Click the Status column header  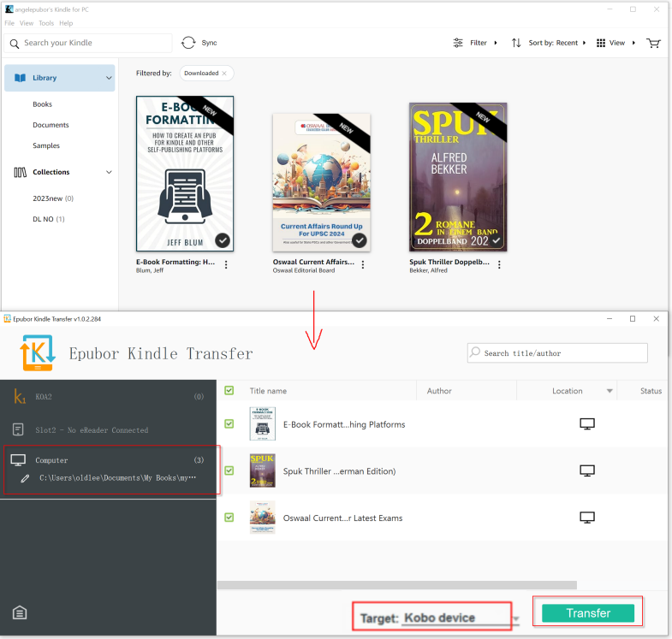coord(651,391)
